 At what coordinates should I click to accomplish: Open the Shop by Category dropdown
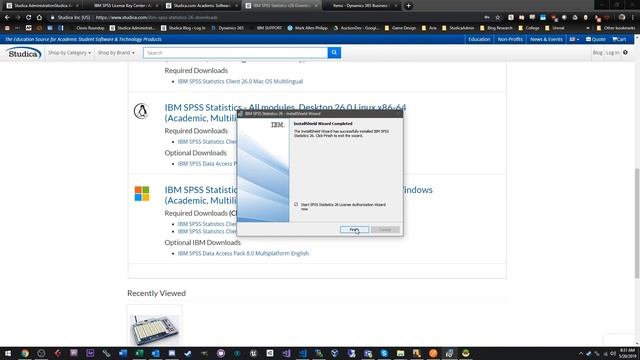(69, 53)
